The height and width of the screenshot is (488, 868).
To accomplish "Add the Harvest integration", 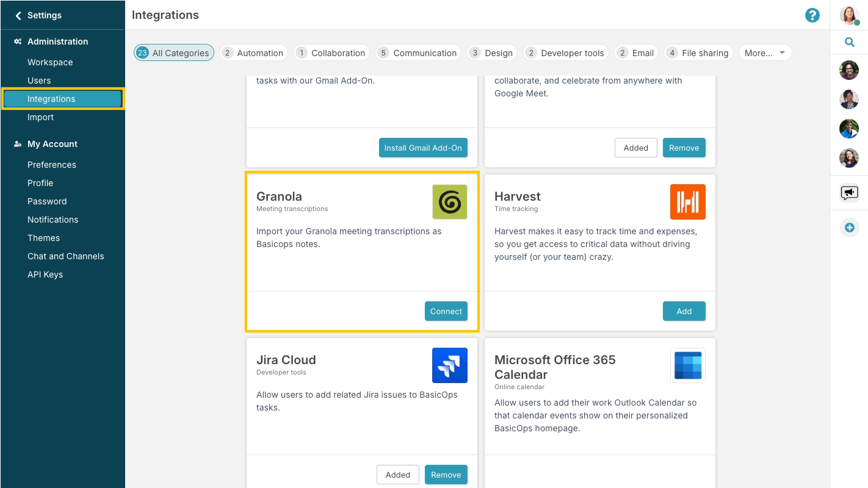I will point(684,311).
